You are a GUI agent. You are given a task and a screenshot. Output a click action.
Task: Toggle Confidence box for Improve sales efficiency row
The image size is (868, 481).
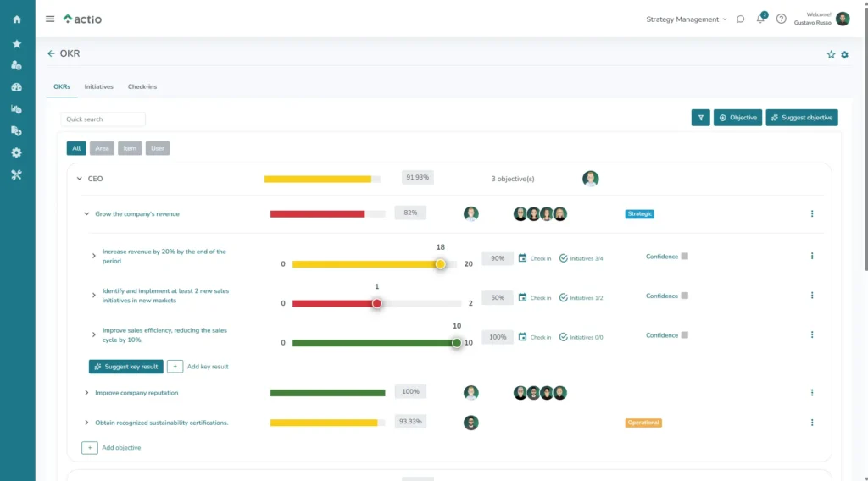pos(685,335)
